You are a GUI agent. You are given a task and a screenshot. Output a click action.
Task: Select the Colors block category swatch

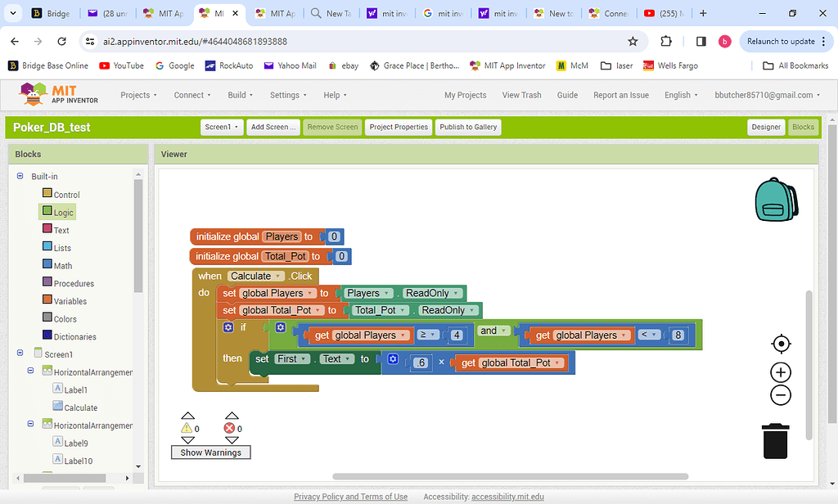[x=47, y=318]
